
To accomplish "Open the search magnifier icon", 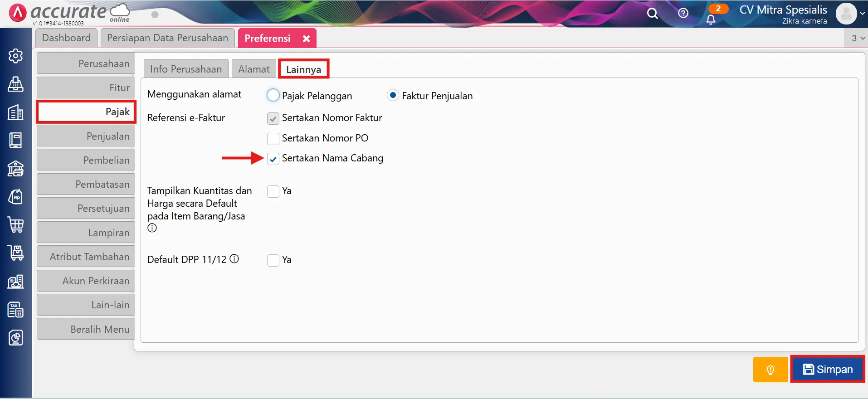I will (x=652, y=14).
